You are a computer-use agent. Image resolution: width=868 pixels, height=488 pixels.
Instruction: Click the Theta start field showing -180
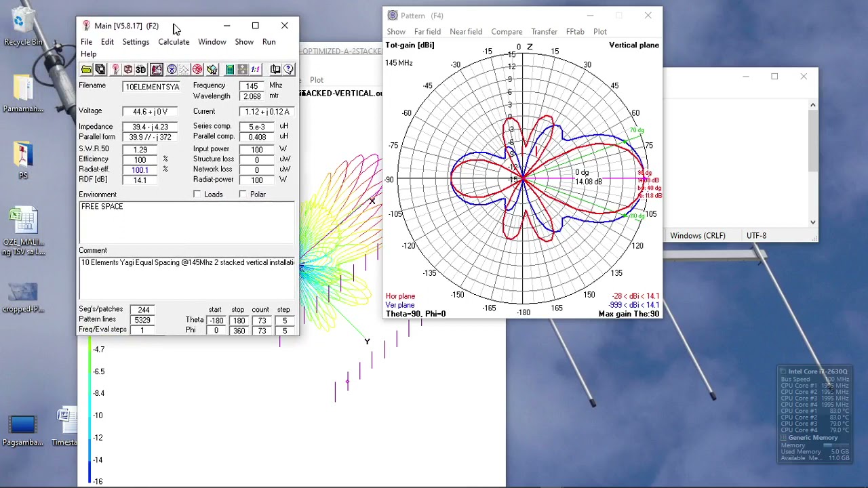[216, 321]
